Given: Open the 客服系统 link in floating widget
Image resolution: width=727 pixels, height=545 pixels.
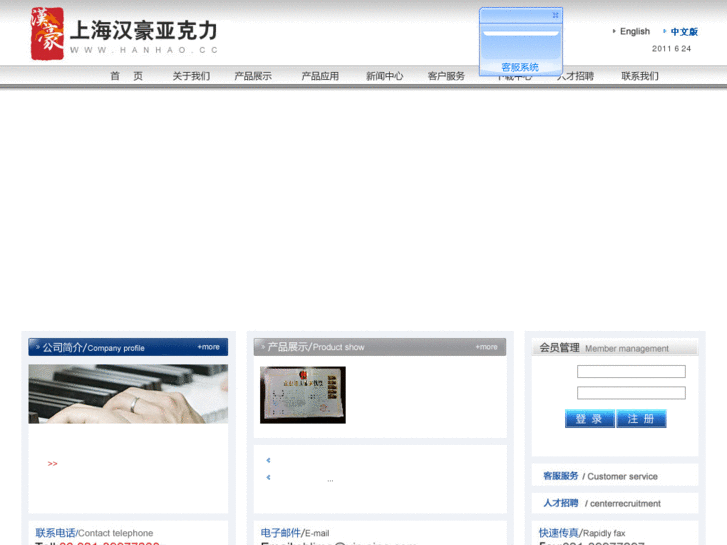Looking at the screenshot, I should click(520, 67).
